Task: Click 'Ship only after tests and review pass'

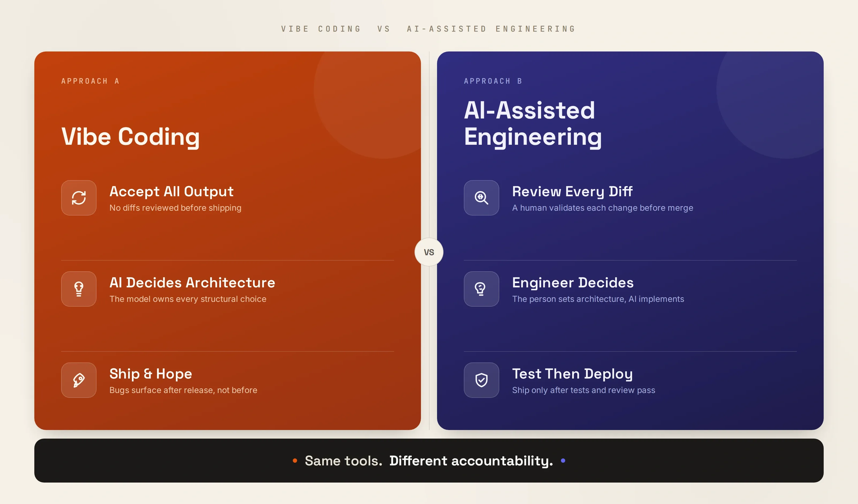Action: 584,390
